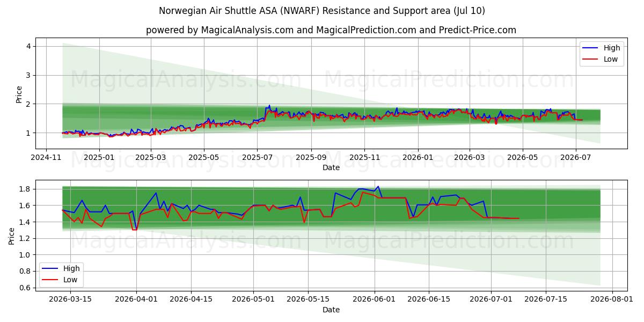Click the bottom chart y-axis value 1.0
This screenshot has height=322, width=644.
[x=25, y=255]
